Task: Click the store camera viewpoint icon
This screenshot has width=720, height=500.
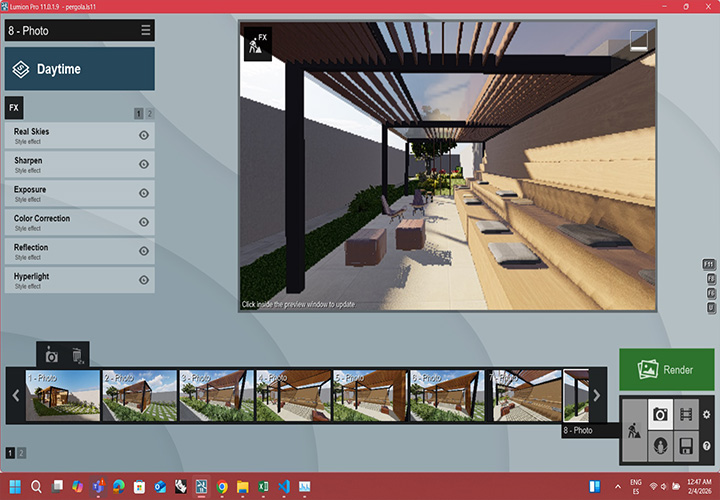Action: (x=51, y=356)
